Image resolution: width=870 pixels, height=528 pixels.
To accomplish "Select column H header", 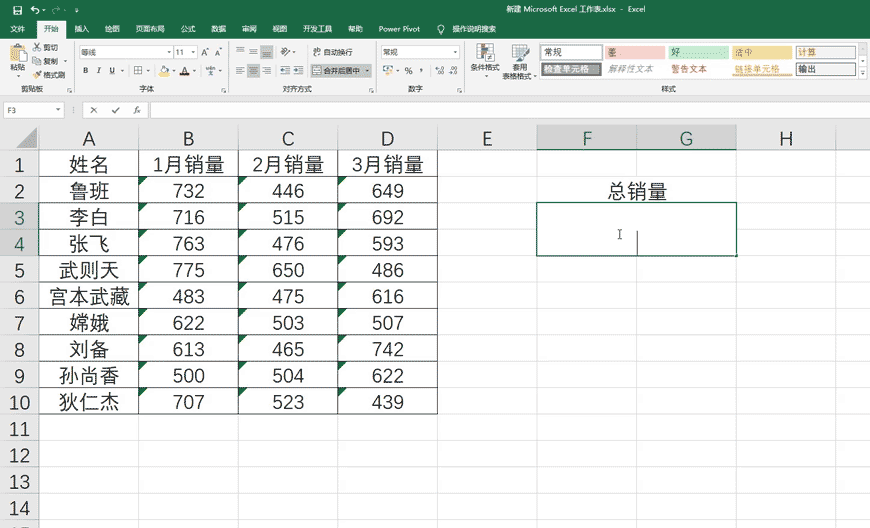I will [x=786, y=138].
